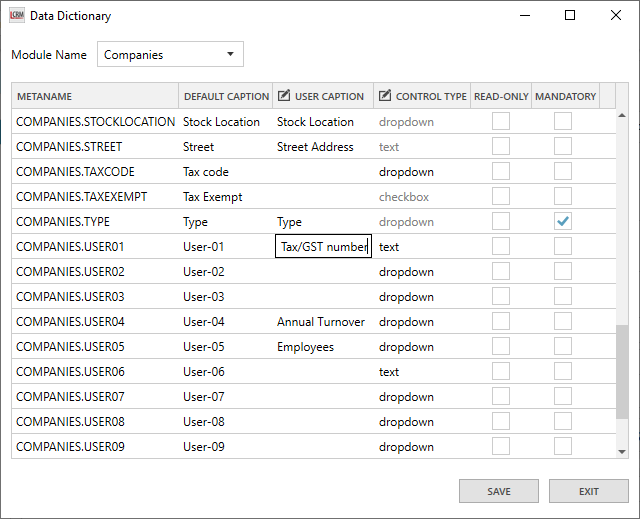Viewport: 640px width, 519px height.
Task: Uncheck Mandatory for COMPANIES.TYPE
Action: (x=563, y=222)
